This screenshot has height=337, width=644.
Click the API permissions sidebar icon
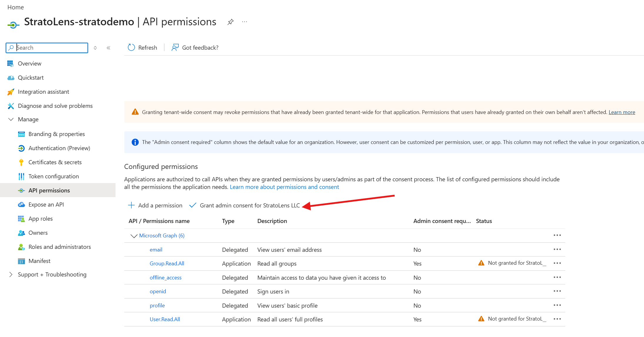21,191
